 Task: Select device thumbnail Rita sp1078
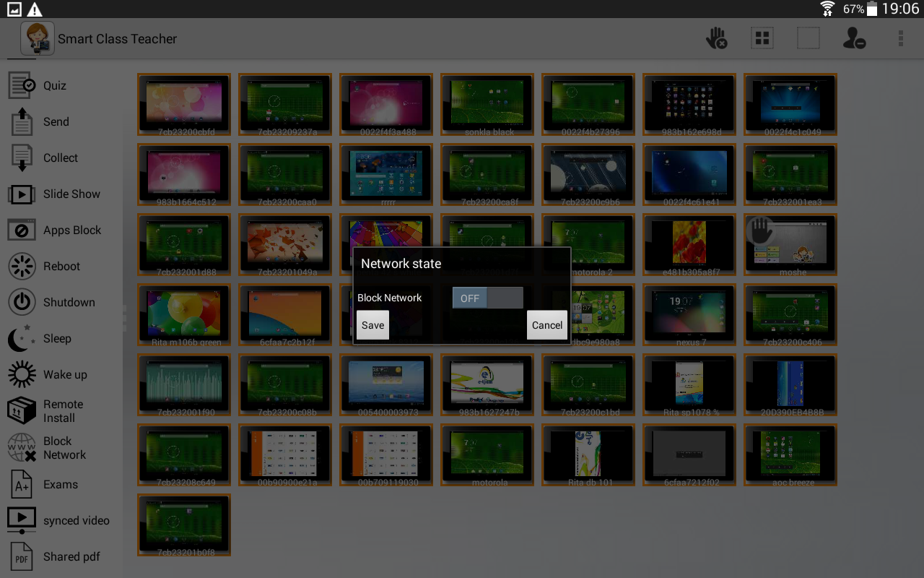(x=689, y=384)
